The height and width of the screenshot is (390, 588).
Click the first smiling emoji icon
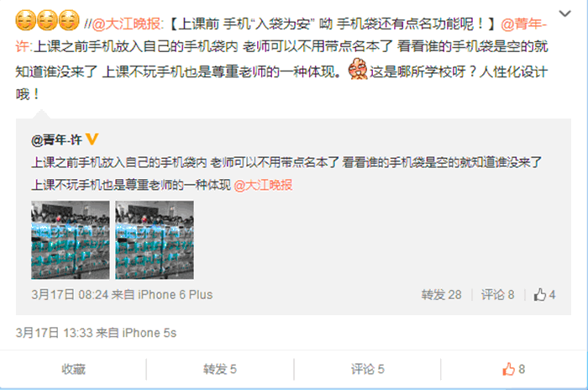25,20
